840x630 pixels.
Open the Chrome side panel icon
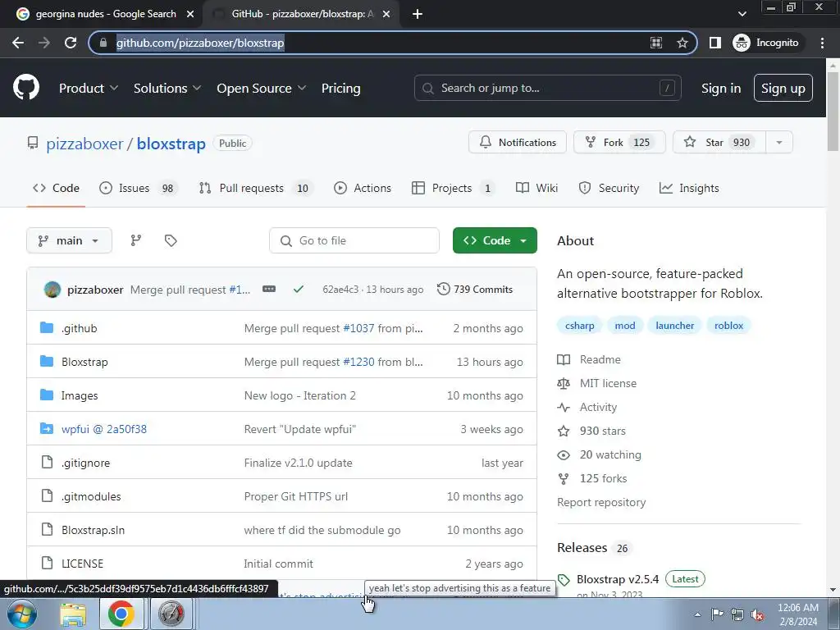pos(714,43)
